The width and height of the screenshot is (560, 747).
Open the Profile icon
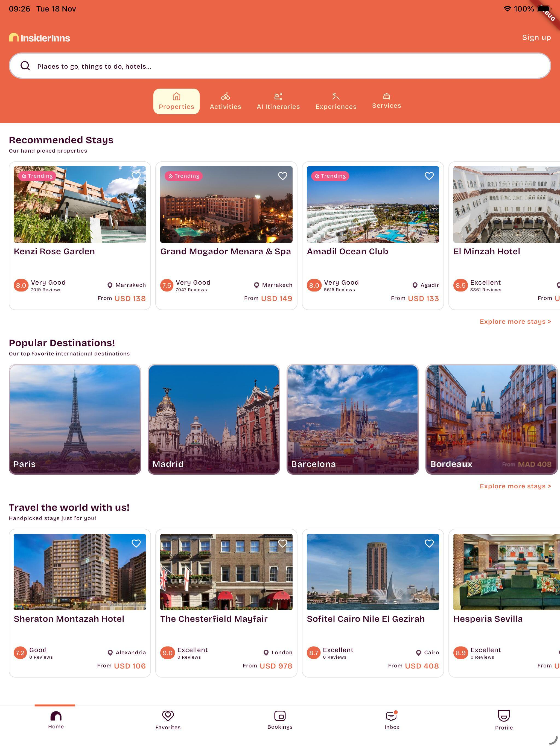coord(504,716)
